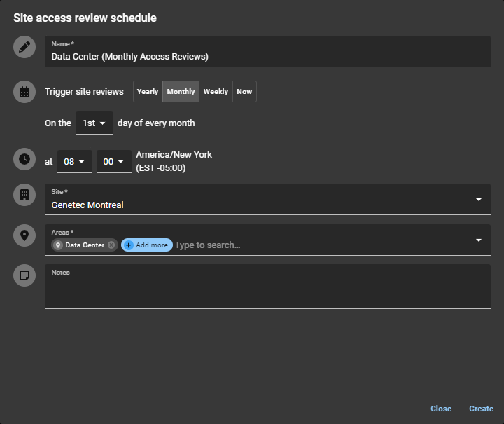
Task: Click the Add more areas chip
Action: [147, 245]
